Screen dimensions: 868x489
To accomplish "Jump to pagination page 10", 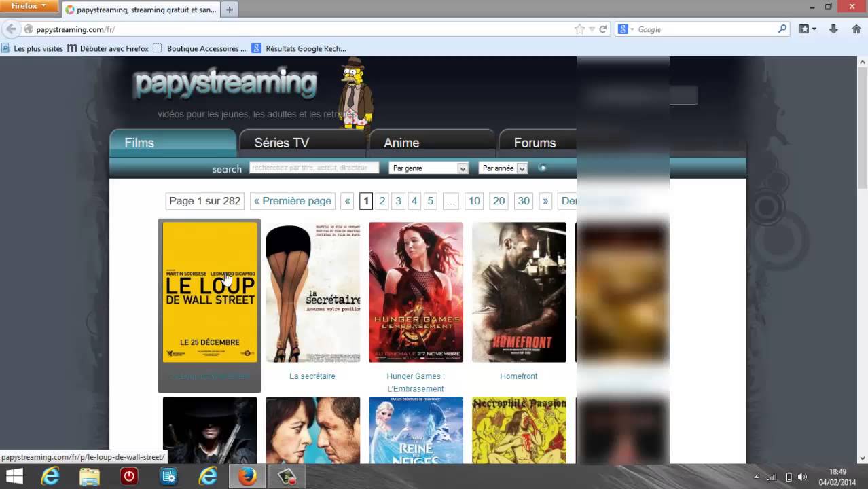I will [x=474, y=201].
